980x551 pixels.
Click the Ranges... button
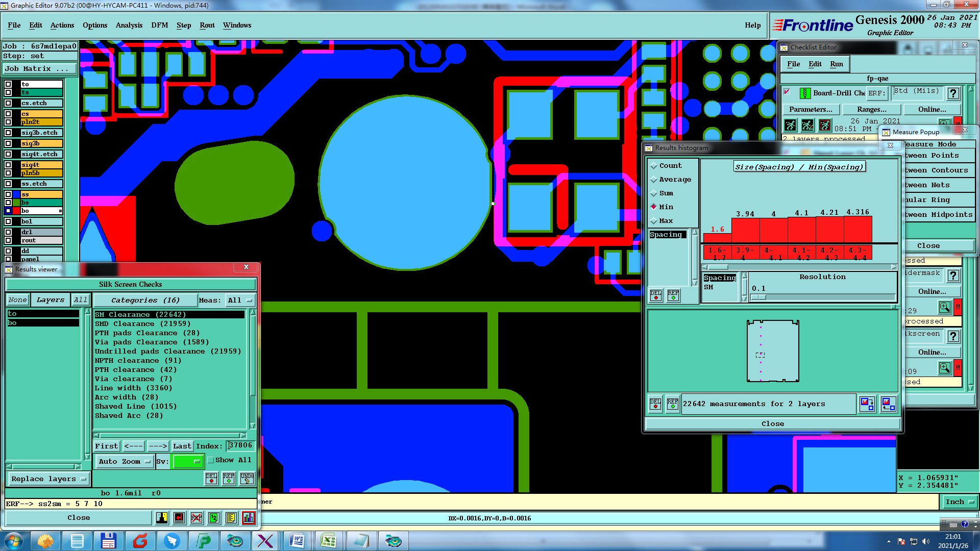tap(871, 109)
